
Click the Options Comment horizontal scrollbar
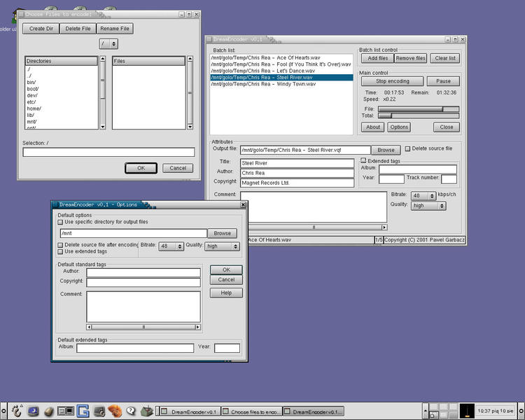[x=143, y=327]
